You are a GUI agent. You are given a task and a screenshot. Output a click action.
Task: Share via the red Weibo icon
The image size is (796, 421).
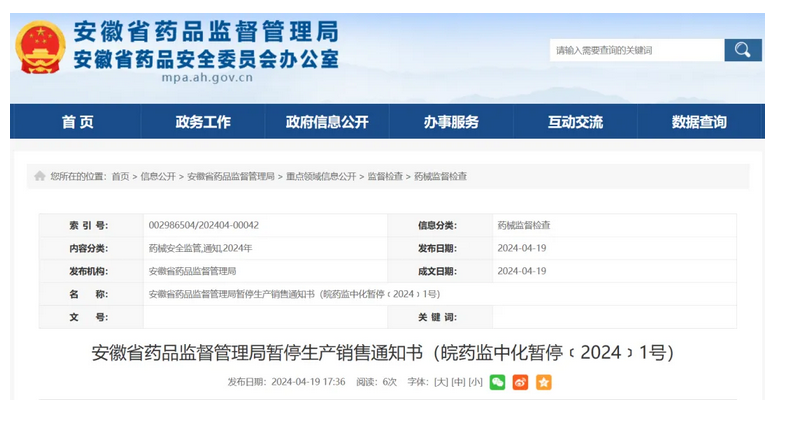coord(520,382)
